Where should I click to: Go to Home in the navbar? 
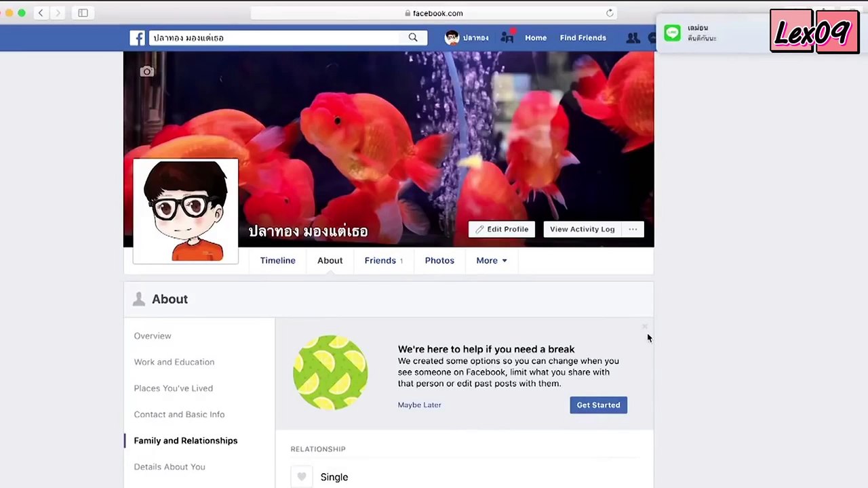[x=536, y=38]
